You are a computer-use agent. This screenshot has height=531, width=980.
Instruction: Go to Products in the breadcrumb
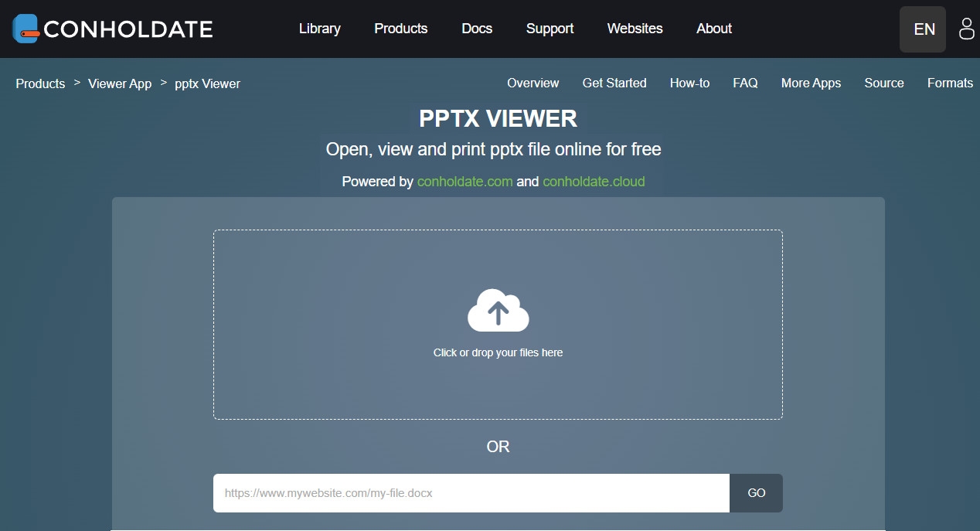click(40, 83)
